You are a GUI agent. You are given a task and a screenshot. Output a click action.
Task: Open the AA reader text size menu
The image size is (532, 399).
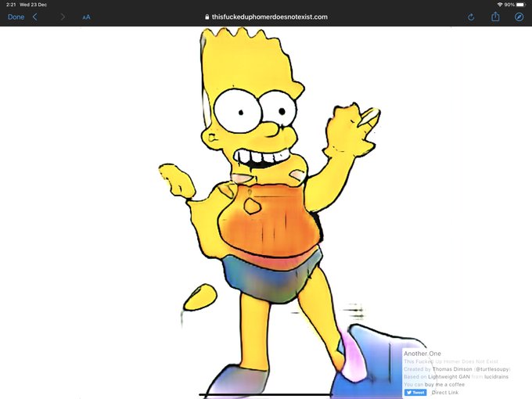click(x=87, y=17)
